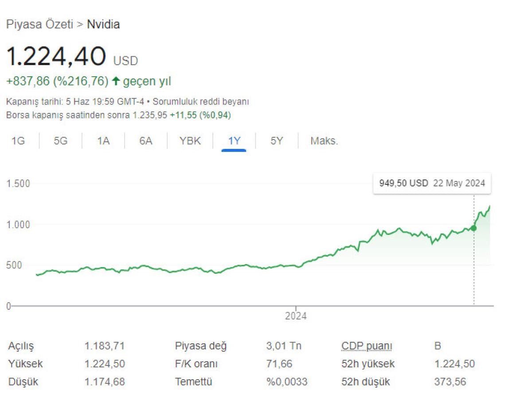The image size is (532, 401).
Task: Show the 1A monthly chart view
Action: pyautogui.click(x=103, y=141)
